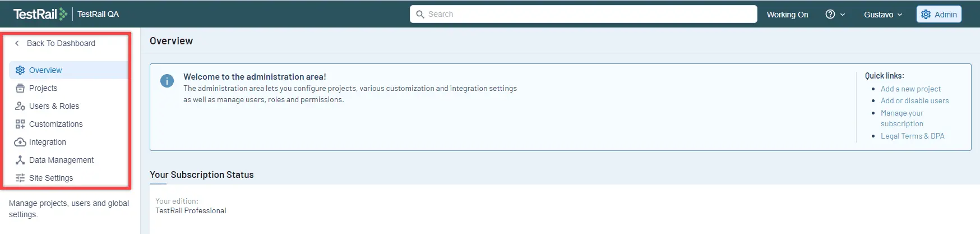Open the Projects menu item
Viewport: 980px width, 234px height.
43,88
